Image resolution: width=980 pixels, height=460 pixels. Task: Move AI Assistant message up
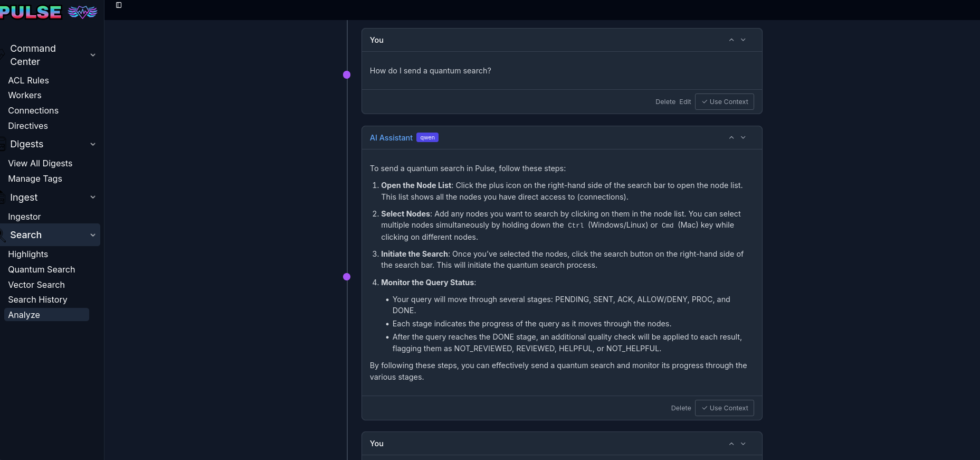(x=731, y=138)
